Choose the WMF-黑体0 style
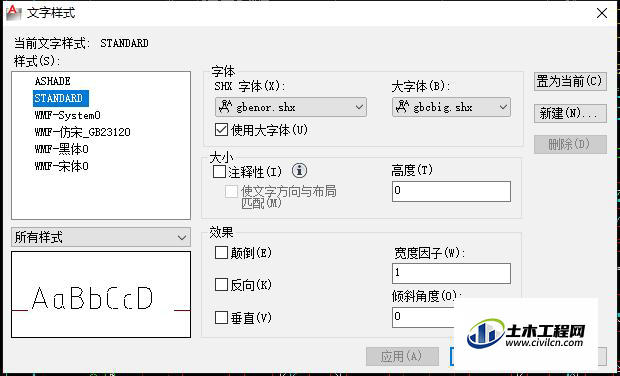620x376 pixels. (61, 149)
